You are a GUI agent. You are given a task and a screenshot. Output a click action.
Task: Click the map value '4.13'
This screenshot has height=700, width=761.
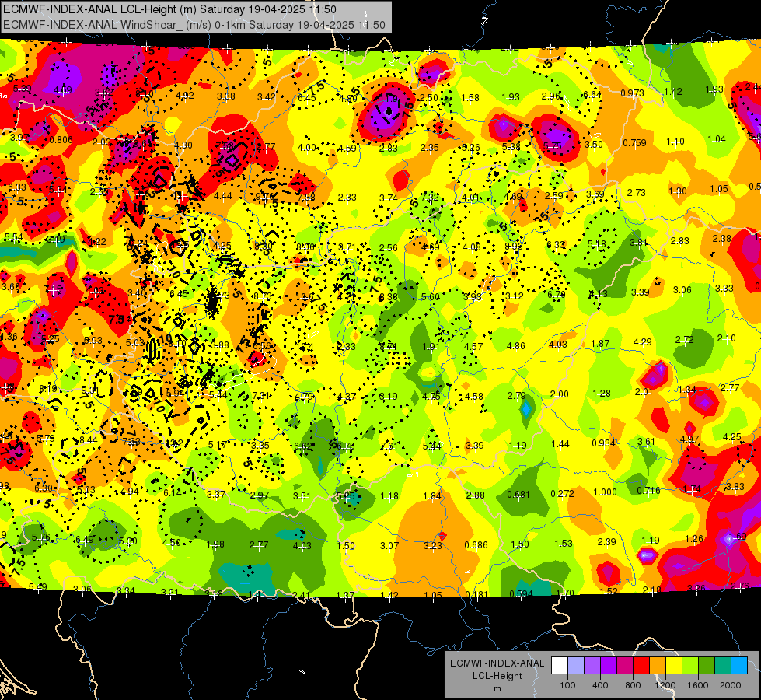click(x=598, y=293)
